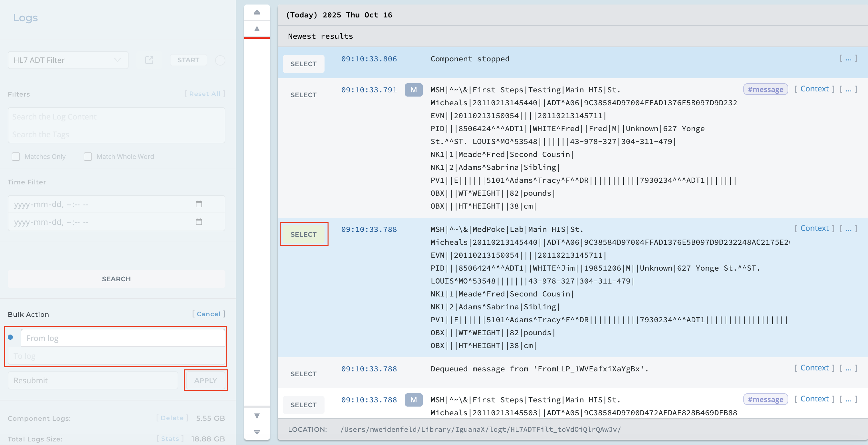The width and height of the screenshot is (868, 445).
Task: Enable Match Whole Word checkbox
Action: click(88, 157)
